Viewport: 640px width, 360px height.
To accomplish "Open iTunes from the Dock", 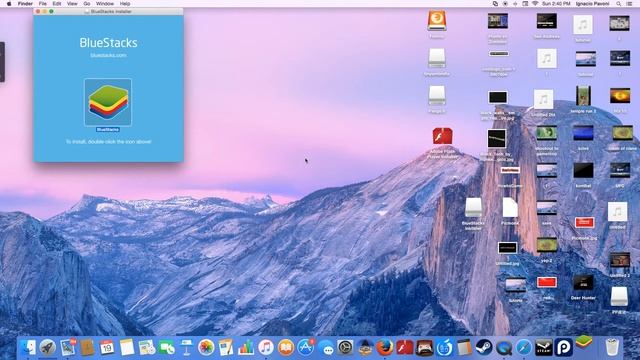I will tap(266, 347).
